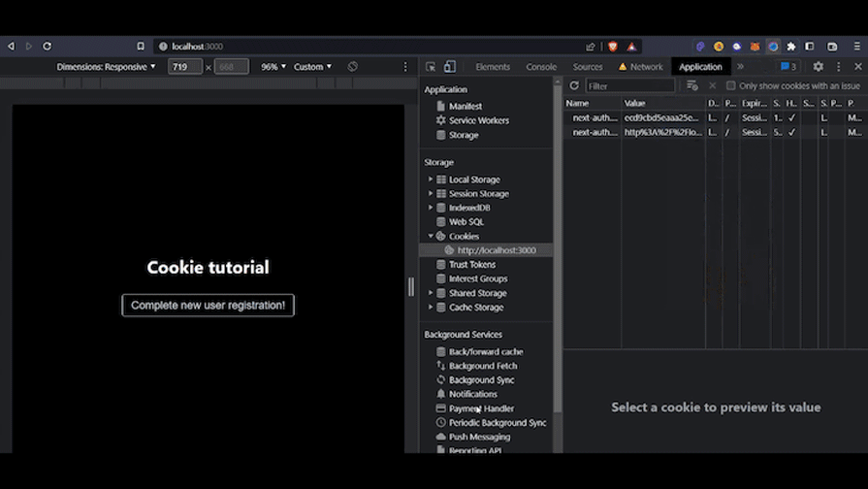
Task: Click the viewport width field showing 719
Action: point(184,67)
